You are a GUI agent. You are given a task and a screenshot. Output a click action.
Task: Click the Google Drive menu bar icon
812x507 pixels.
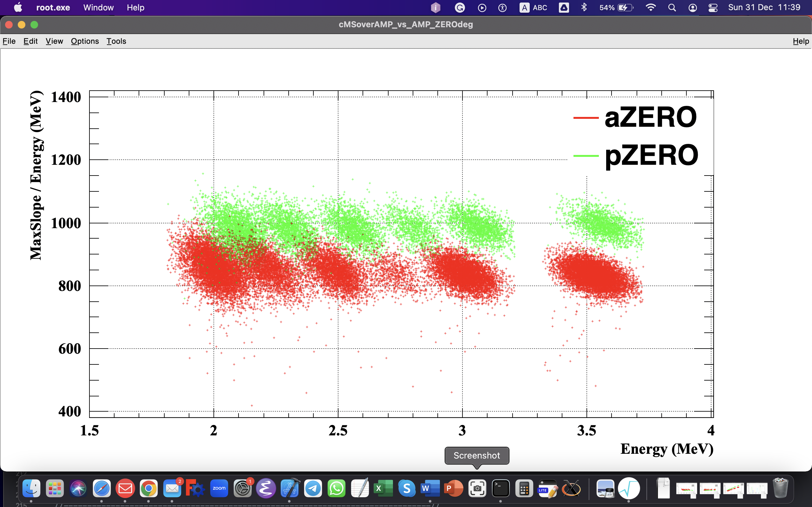pos(564,7)
